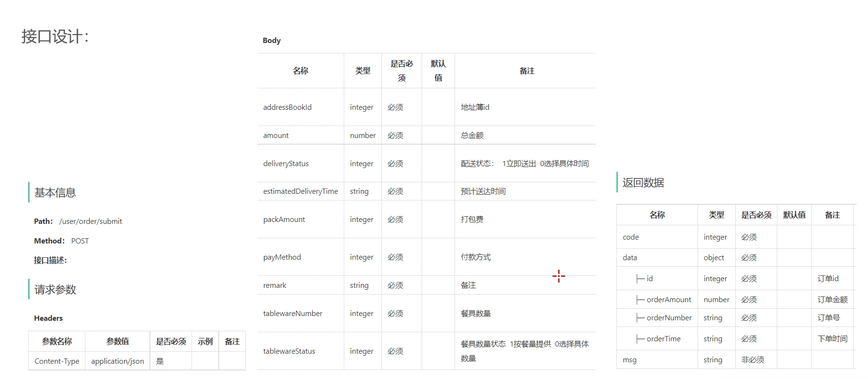Click the deliveryStatus field name
This screenshot has height=379, width=868.
click(286, 163)
